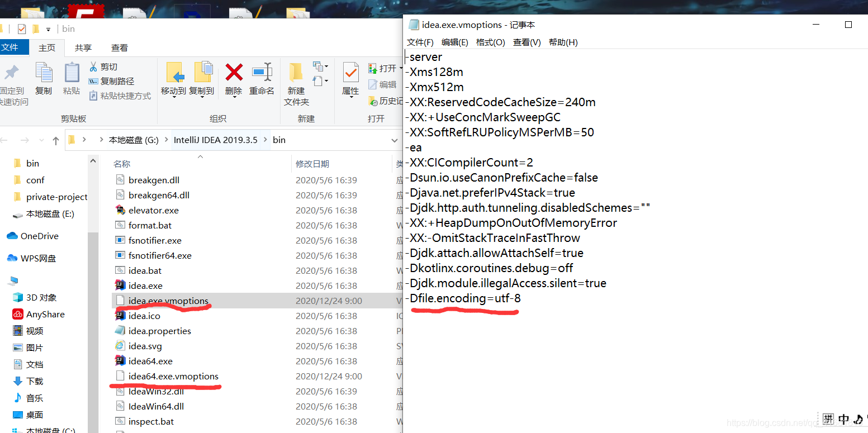Expand the Copy to dropdown arrow
This screenshot has width=868, height=433.
[x=202, y=97]
